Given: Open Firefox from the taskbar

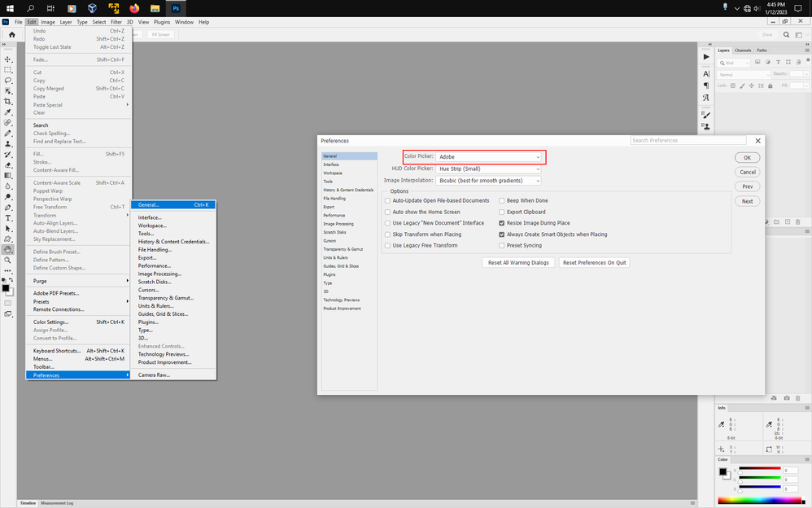Looking at the screenshot, I should coord(134,8).
